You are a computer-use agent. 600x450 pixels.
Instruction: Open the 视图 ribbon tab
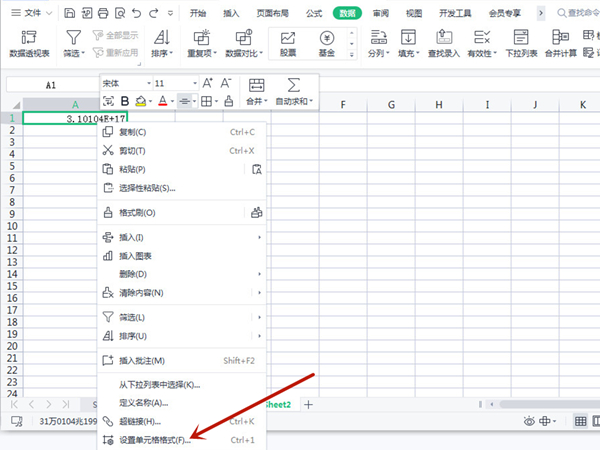[x=414, y=13]
